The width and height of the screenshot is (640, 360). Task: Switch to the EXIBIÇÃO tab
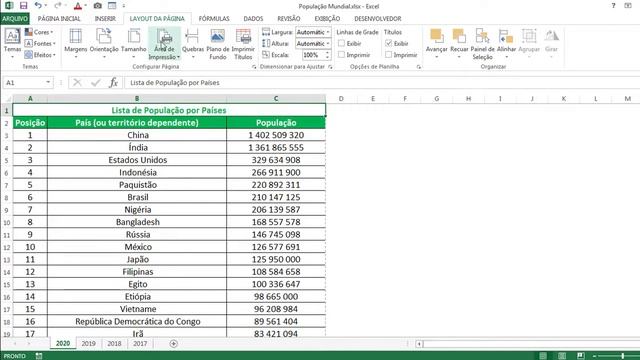coord(327,18)
